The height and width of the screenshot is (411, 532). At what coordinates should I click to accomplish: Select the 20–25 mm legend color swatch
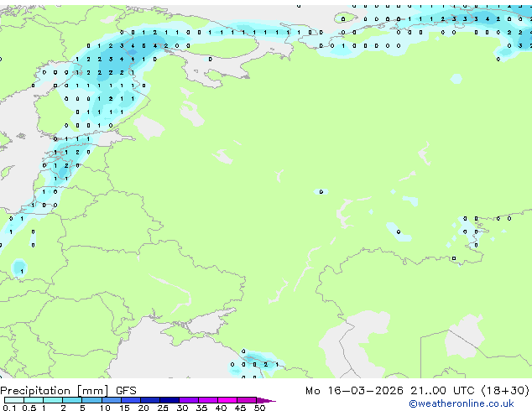point(150,400)
